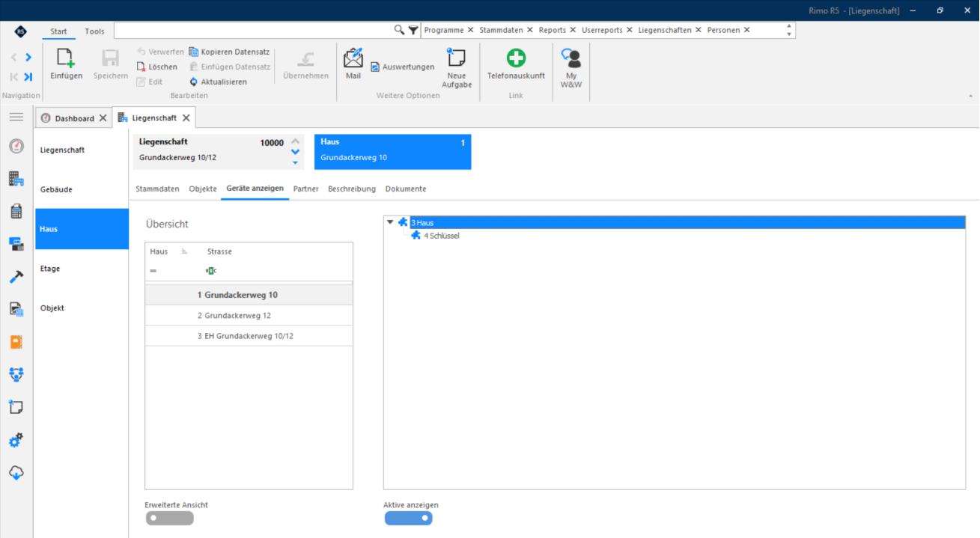Open the Tools ribbon tab

[95, 31]
